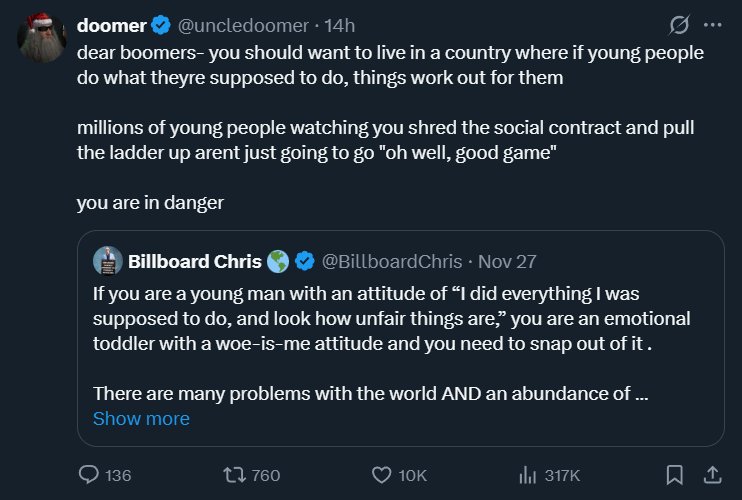Click Billboard Chris verified badge
The height and width of the screenshot is (500, 742).
(x=303, y=262)
